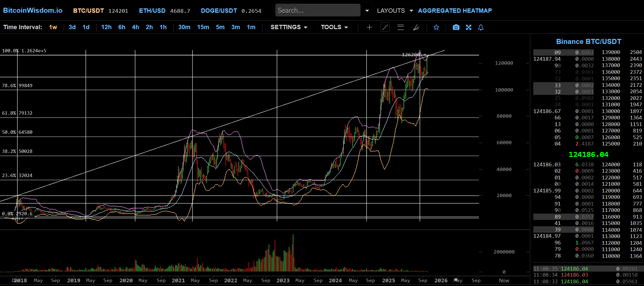Screen dimensions: 644x286
Task: Toggle fullscreen with the expand arrows icon
Action: point(469,27)
